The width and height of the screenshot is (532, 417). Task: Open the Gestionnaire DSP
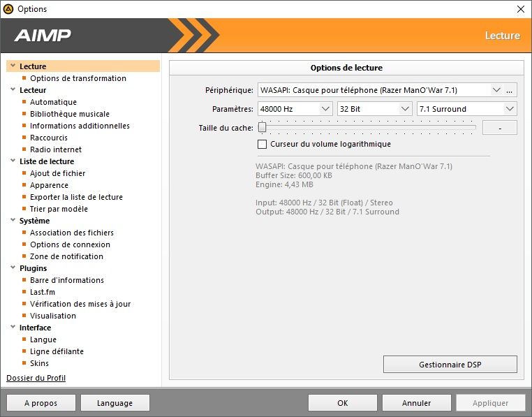(450, 365)
